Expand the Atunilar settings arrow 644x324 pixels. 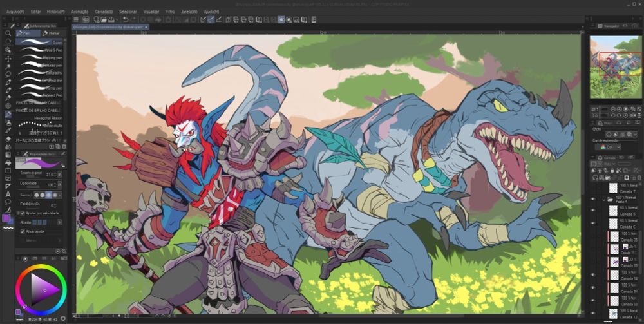point(59,222)
